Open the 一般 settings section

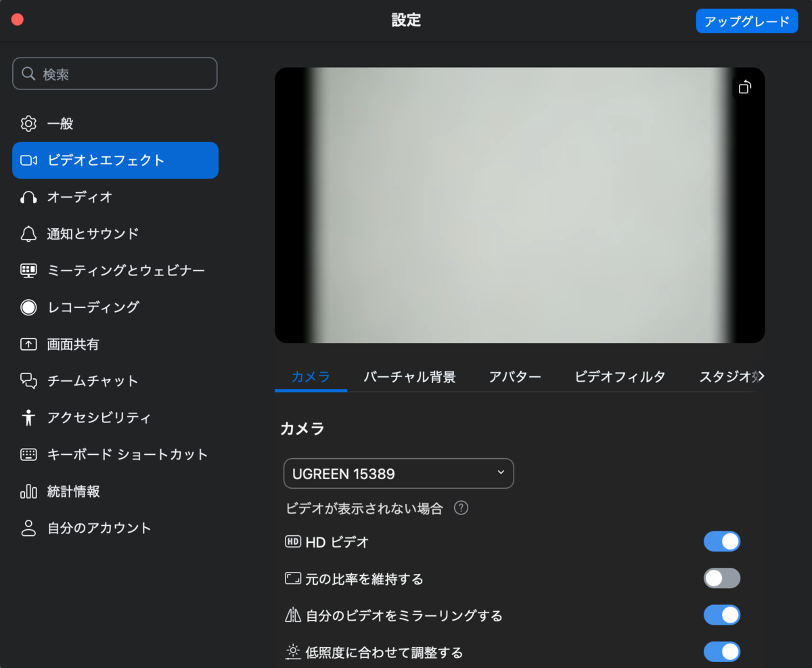[115, 124]
